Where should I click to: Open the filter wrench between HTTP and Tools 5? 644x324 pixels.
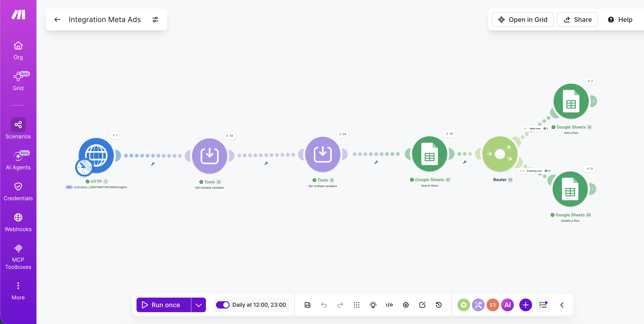pyautogui.click(x=153, y=164)
